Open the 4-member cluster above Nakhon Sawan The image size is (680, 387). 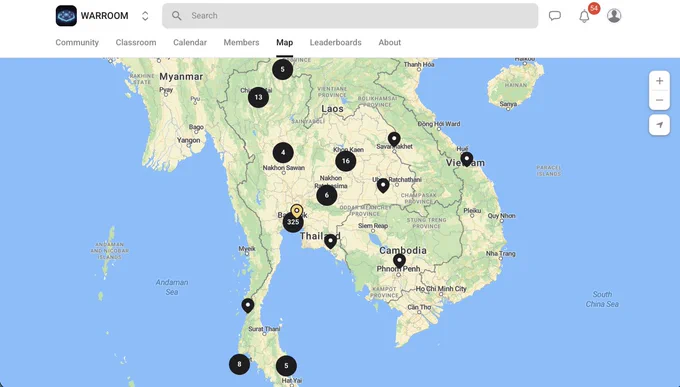(283, 153)
